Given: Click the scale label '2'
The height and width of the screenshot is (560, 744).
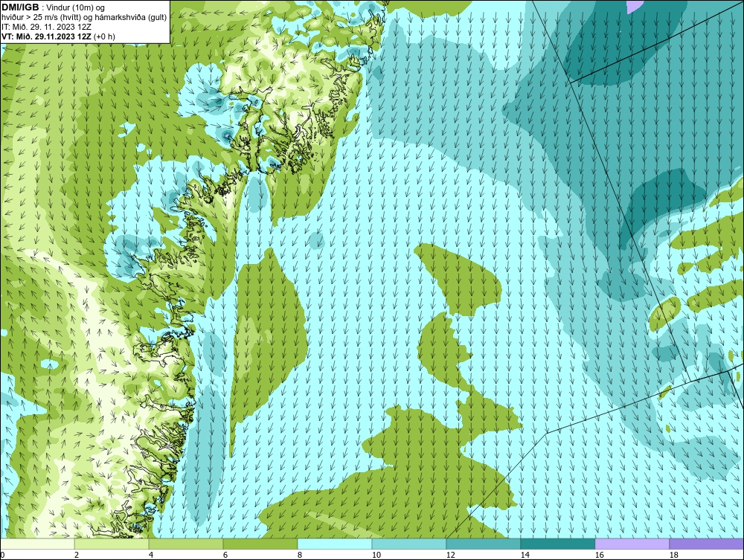Looking at the screenshot, I should [x=77, y=555].
